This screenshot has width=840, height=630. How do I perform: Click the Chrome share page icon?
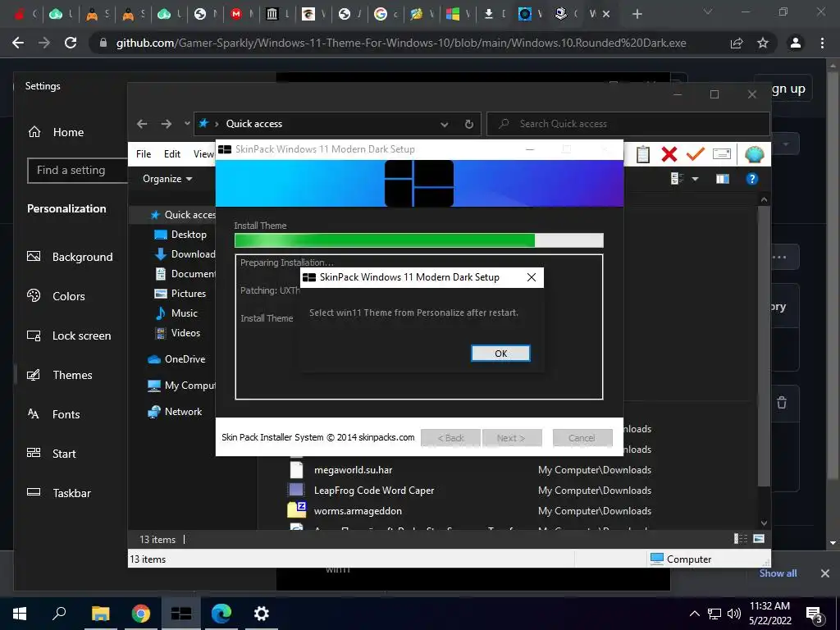pyautogui.click(x=737, y=43)
